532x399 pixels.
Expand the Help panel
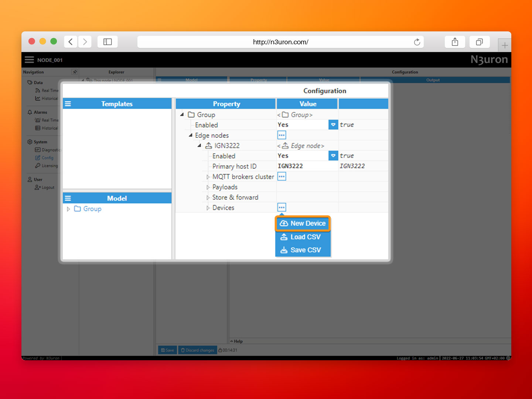pos(236,341)
